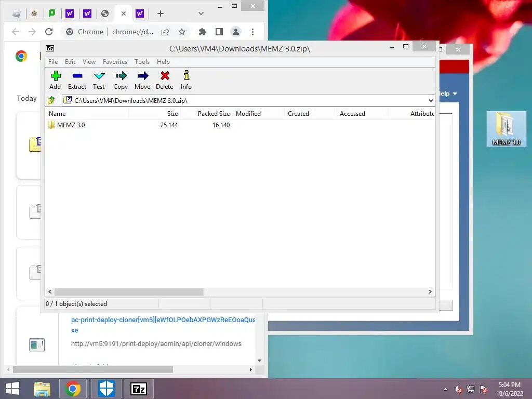Expand the 7-Zip address path dropdown

coord(431,100)
